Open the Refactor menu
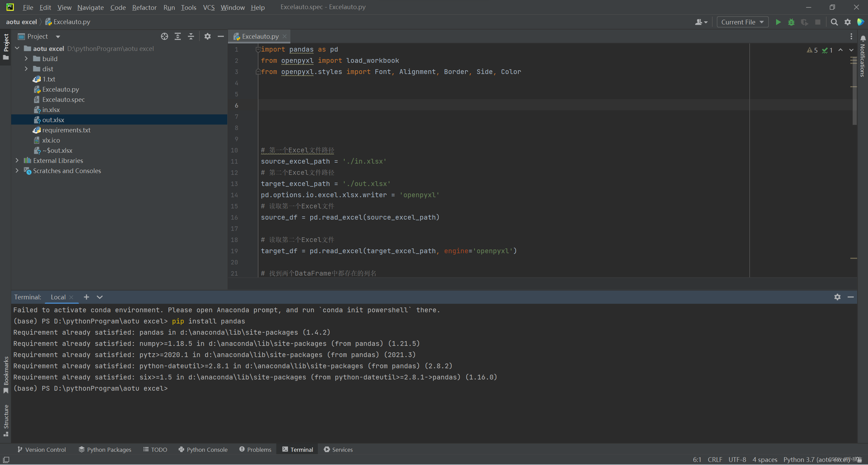Screen dimensions: 868x465 pyautogui.click(x=144, y=7)
